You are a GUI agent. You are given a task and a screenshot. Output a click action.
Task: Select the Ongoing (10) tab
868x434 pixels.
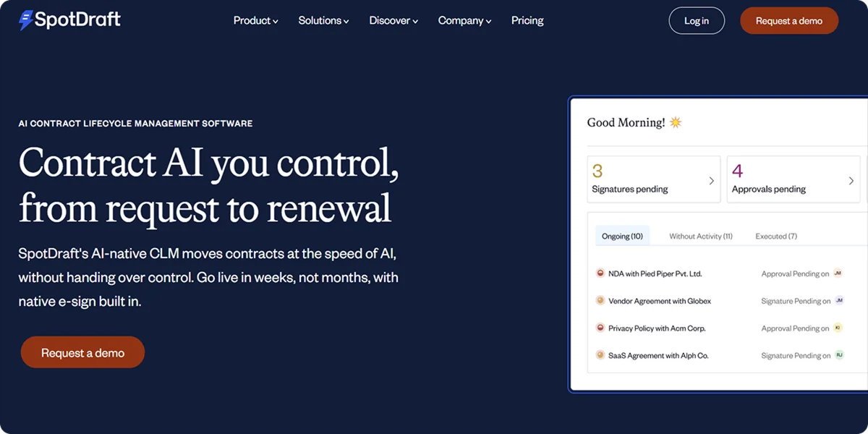point(622,236)
